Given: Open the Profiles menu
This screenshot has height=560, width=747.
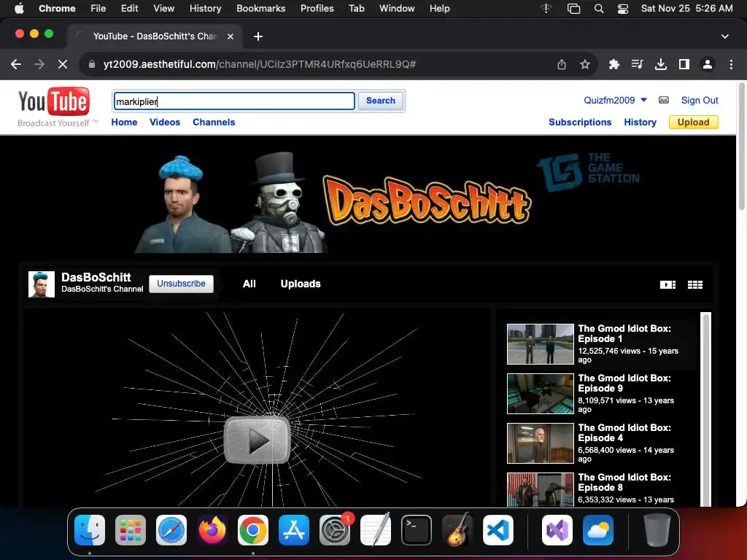Looking at the screenshot, I should (x=317, y=9).
